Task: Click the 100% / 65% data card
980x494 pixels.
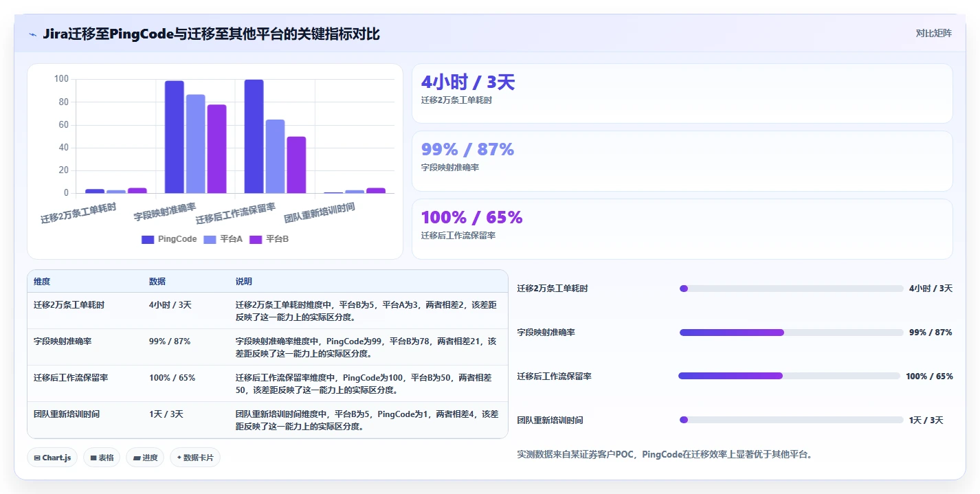Action: pyautogui.click(x=682, y=229)
